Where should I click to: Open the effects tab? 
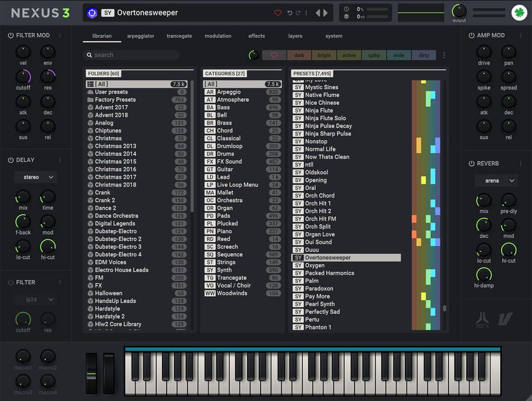257,36
